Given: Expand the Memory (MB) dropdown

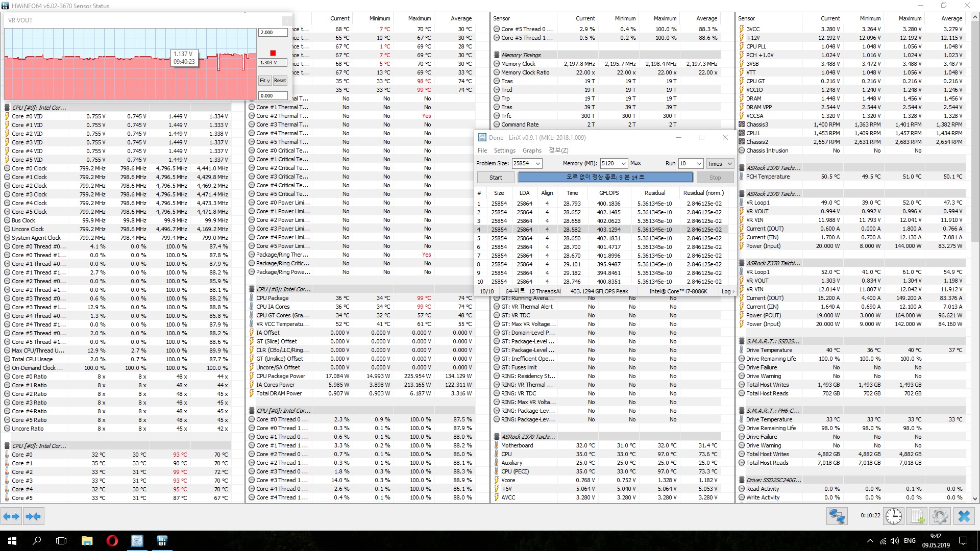Looking at the screenshot, I should click(623, 164).
